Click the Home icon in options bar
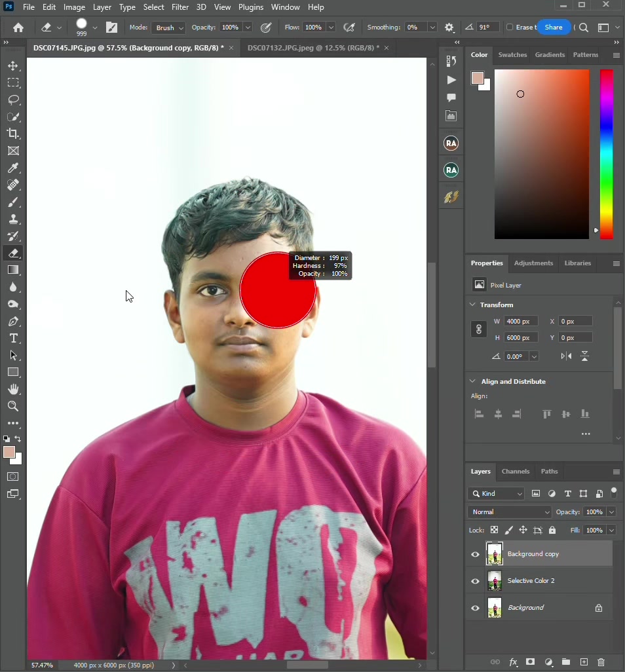The image size is (625, 672). pyautogui.click(x=18, y=28)
